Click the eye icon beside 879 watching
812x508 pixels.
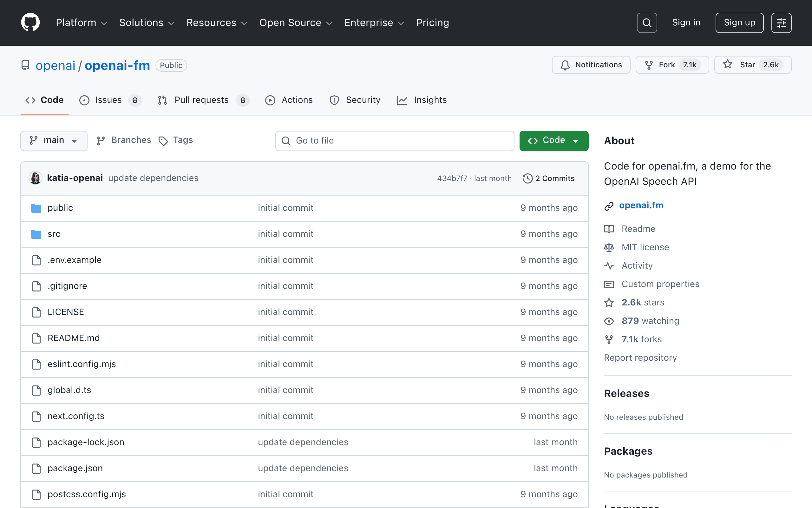point(609,321)
